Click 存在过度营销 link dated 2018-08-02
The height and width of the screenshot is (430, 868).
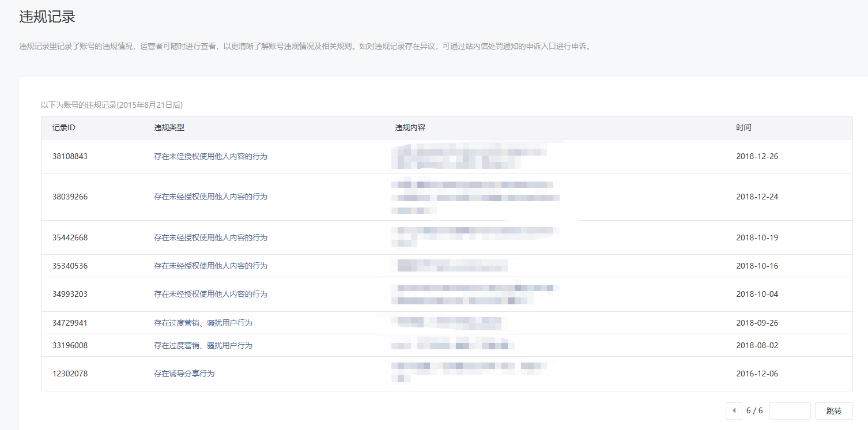[x=203, y=345]
